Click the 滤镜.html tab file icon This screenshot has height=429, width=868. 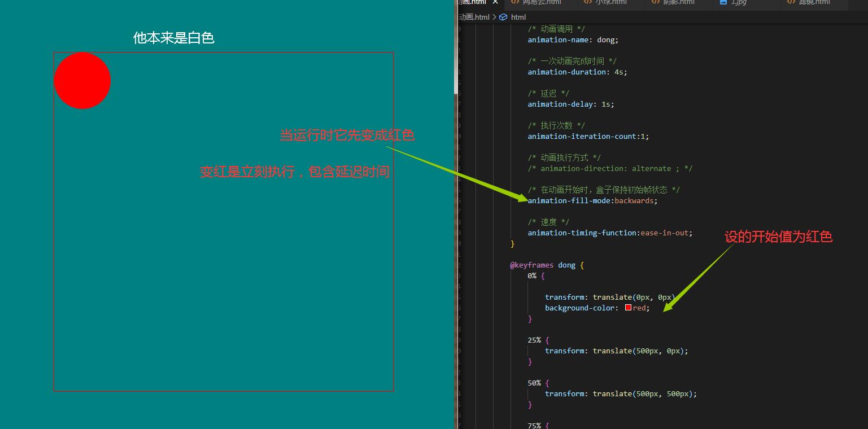tap(791, 2)
